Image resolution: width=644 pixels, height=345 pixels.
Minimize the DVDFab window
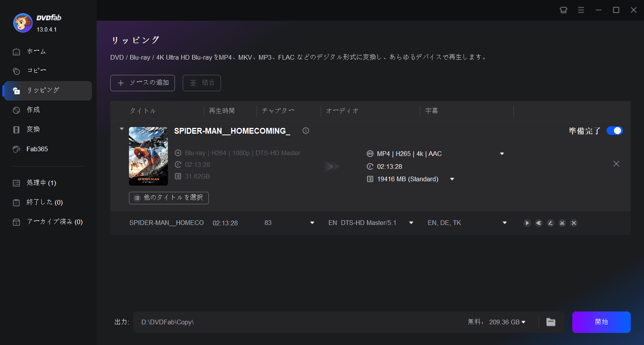598,10
